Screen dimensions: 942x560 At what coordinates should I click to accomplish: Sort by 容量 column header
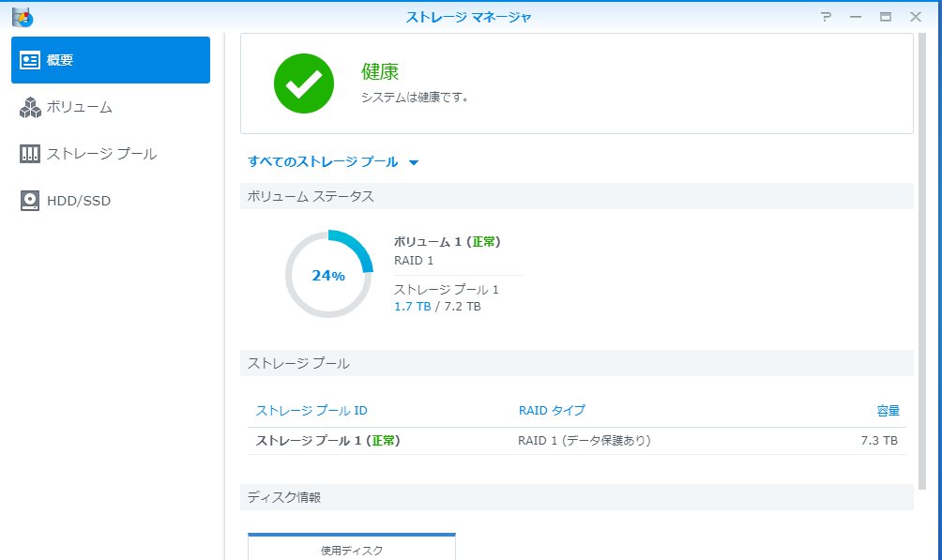click(x=888, y=411)
